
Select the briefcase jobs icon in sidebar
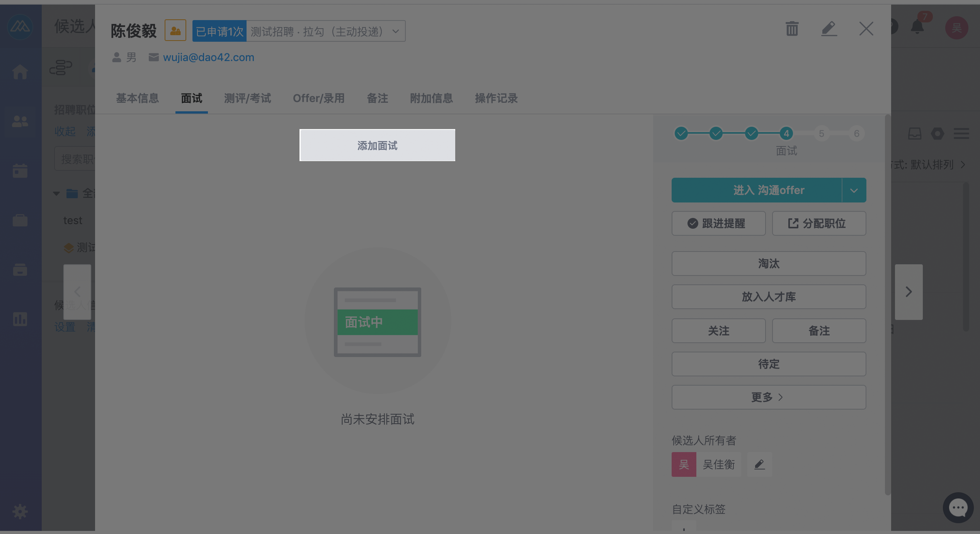click(x=20, y=220)
